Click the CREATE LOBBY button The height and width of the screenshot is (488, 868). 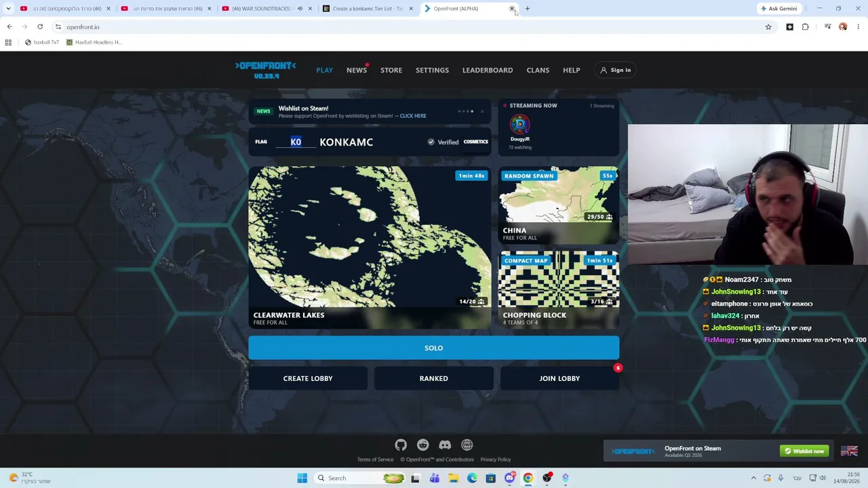point(308,378)
